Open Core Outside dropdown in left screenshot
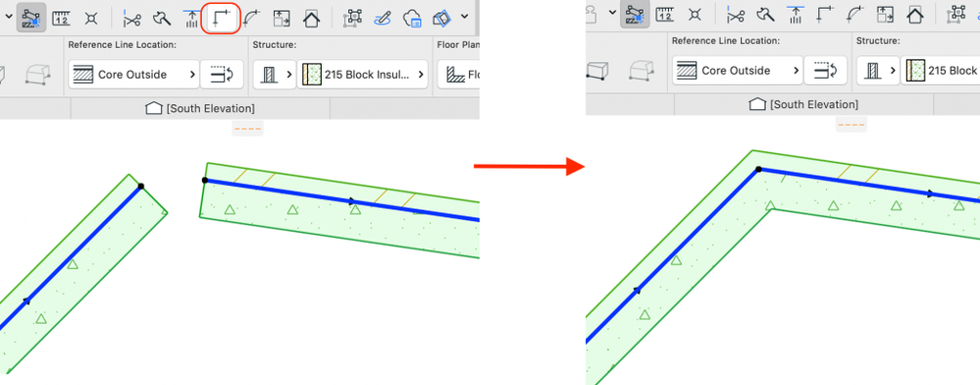The height and width of the screenshot is (385, 980). click(x=133, y=75)
